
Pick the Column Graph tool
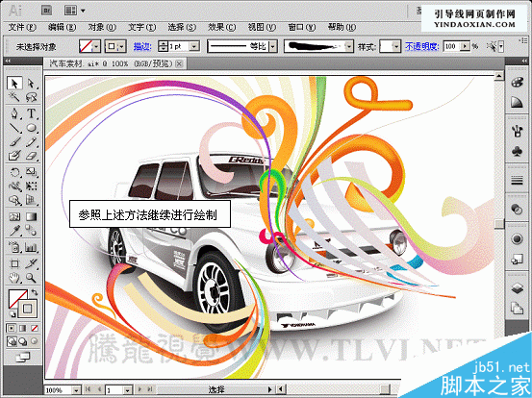(x=31, y=247)
